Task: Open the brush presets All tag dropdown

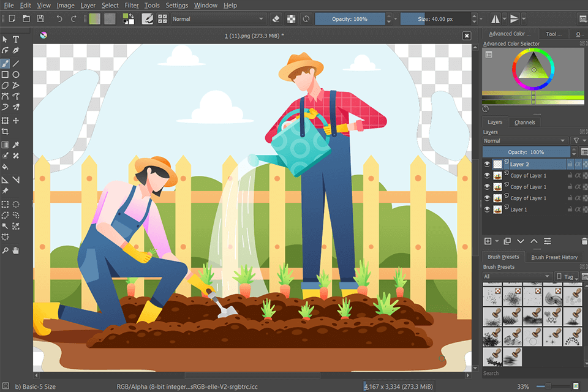Action: 517,276
